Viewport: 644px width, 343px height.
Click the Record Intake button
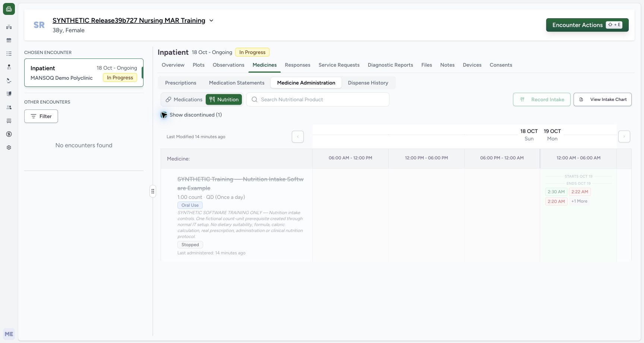tap(542, 99)
